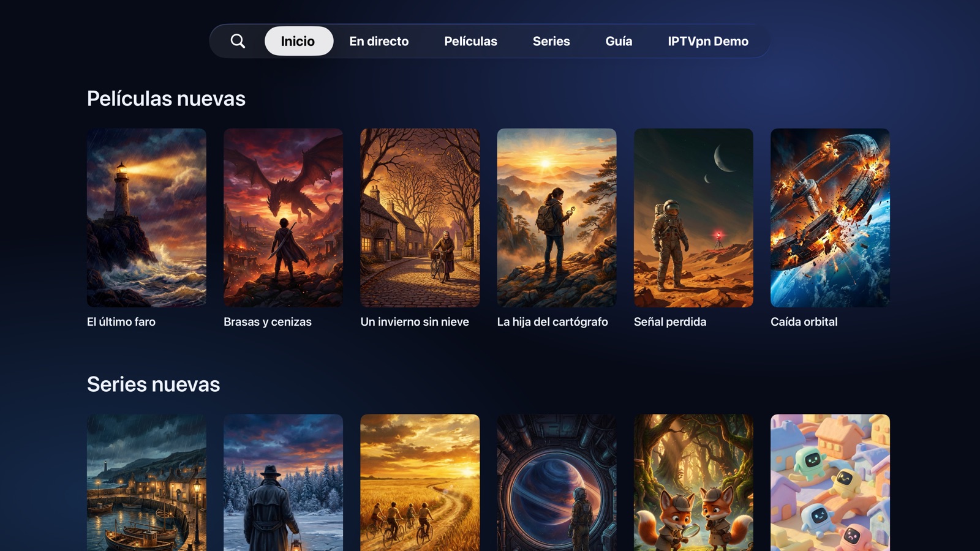Select the Inicio tab

click(298, 41)
